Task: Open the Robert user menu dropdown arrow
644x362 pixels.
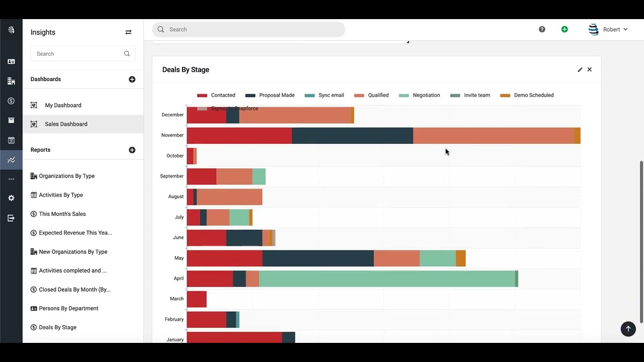Action: click(x=625, y=30)
